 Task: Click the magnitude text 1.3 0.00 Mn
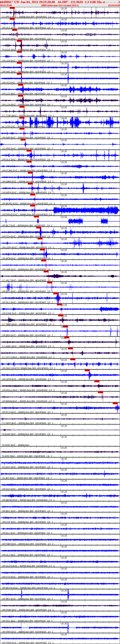pos(93,2)
